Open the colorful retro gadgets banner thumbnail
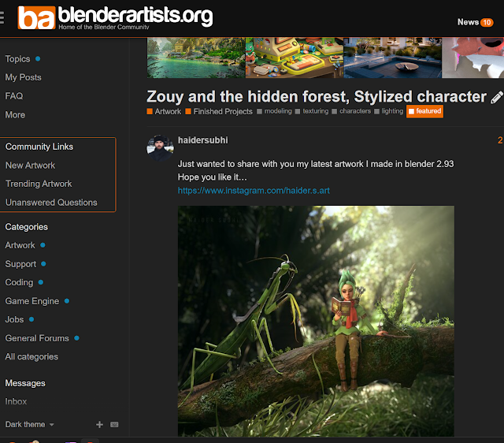Screen dimensions: 504x443 (294, 58)
